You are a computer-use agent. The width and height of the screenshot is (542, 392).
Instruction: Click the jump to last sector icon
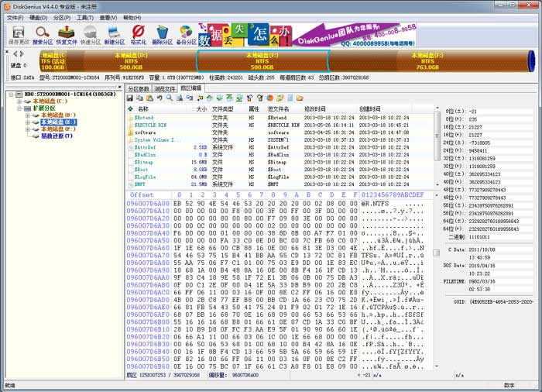pos(239,98)
